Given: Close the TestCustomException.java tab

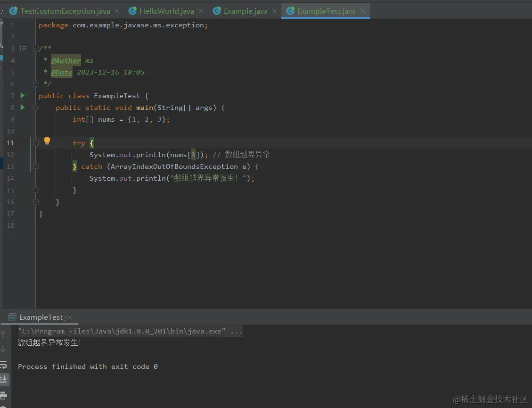Looking at the screenshot, I should point(117,11).
